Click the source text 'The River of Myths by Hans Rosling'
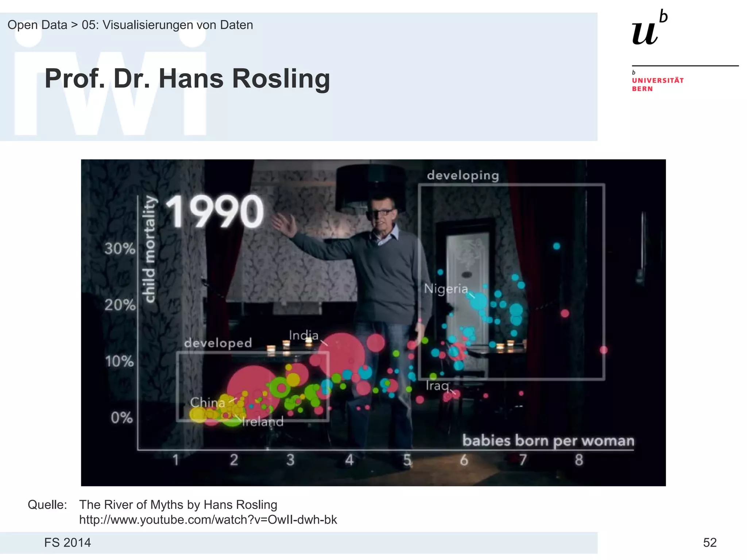This screenshot has width=747, height=560. coord(178,505)
